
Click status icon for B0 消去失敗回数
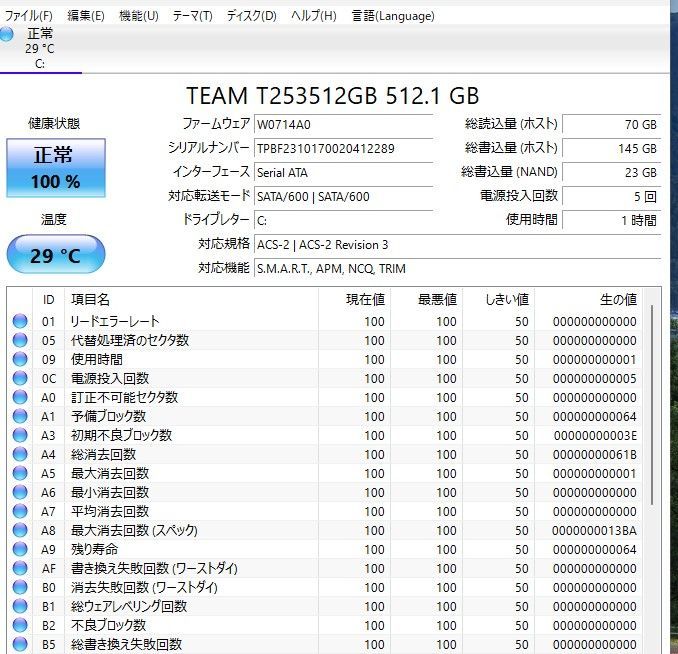tap(20, 587)
